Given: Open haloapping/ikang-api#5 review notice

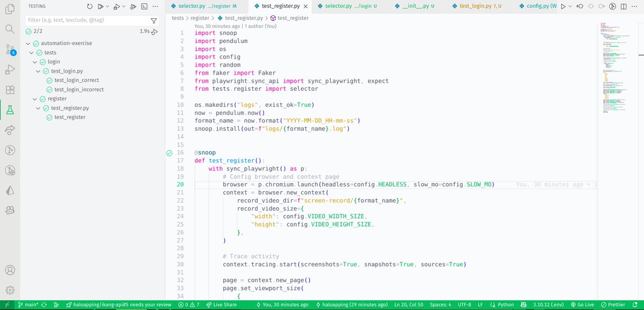Looking at the screenshot, I should pos(118,305).
